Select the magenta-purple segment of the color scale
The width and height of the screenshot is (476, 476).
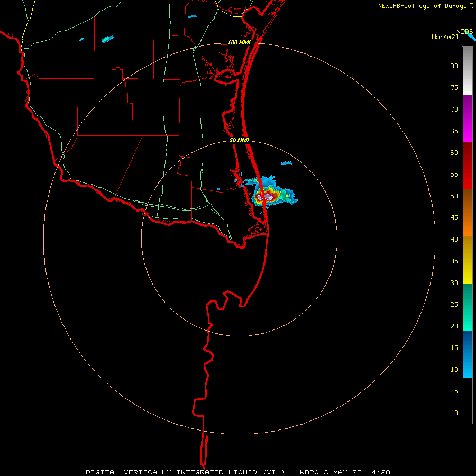tap(467, 118)
